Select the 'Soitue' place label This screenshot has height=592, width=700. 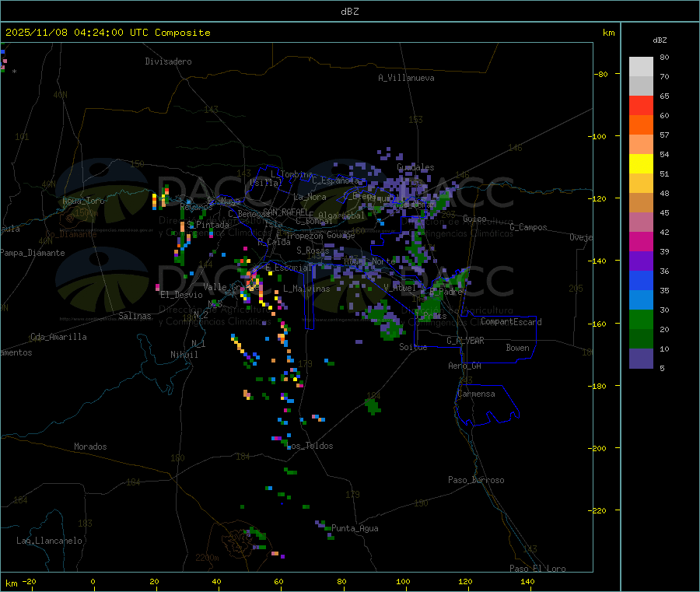(413, 347)
